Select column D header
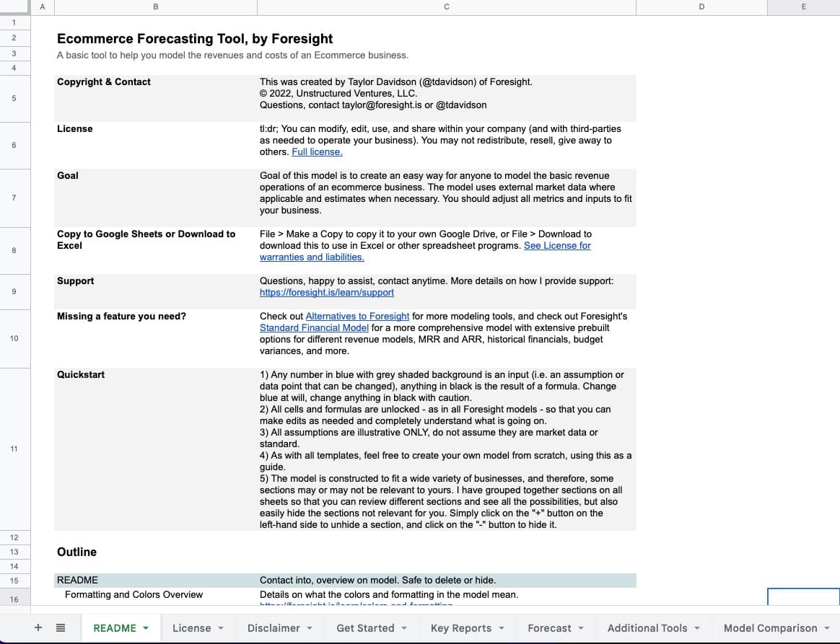 701,7
